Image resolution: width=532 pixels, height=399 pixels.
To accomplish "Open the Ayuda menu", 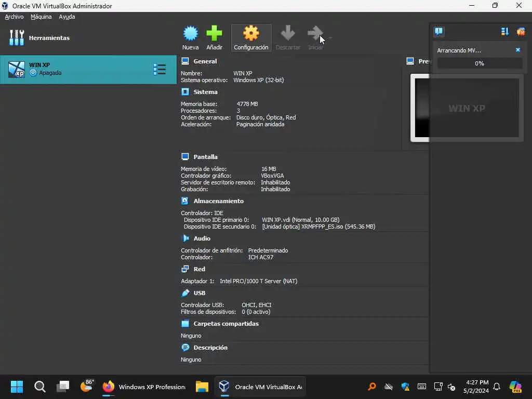I will coord(67,17).
